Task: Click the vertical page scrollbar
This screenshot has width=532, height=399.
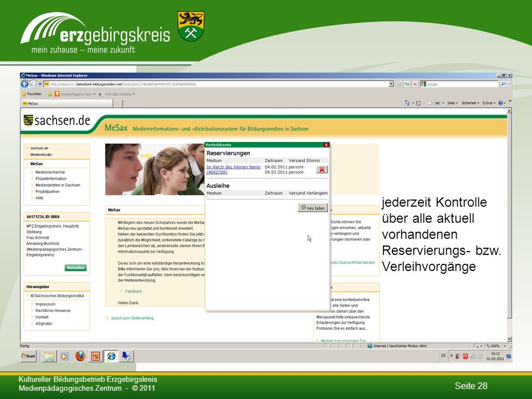Action: coord(509,216)
